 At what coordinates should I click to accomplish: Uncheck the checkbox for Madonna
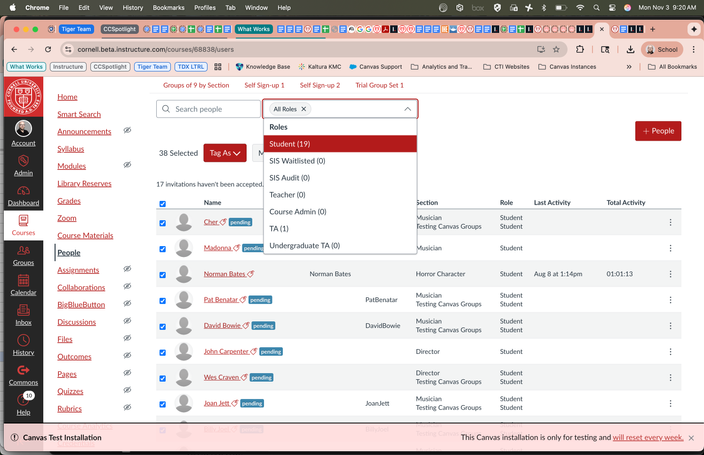[x=163, y=248]
